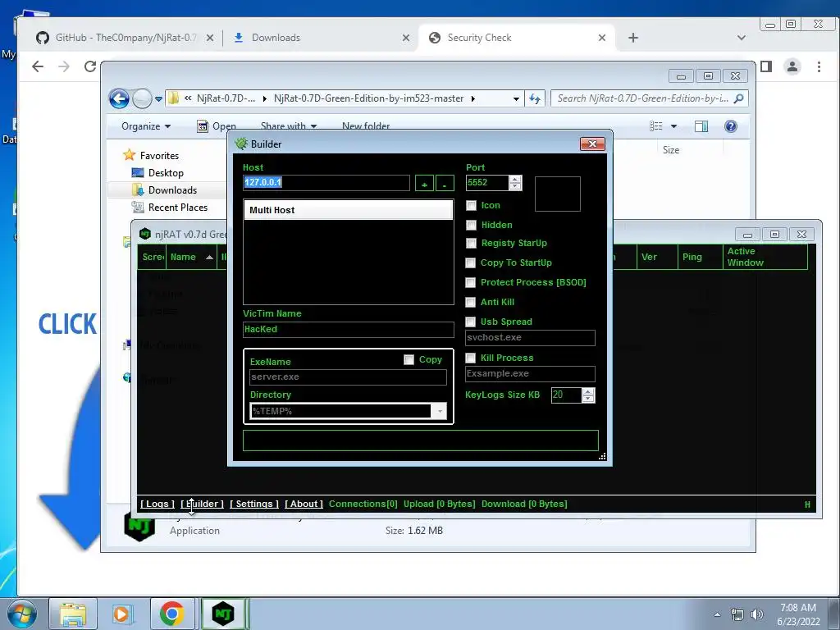Decrease the Port number with down arrow
The width and height of the screenshot is (840, 630).
(x=515, y=186)
